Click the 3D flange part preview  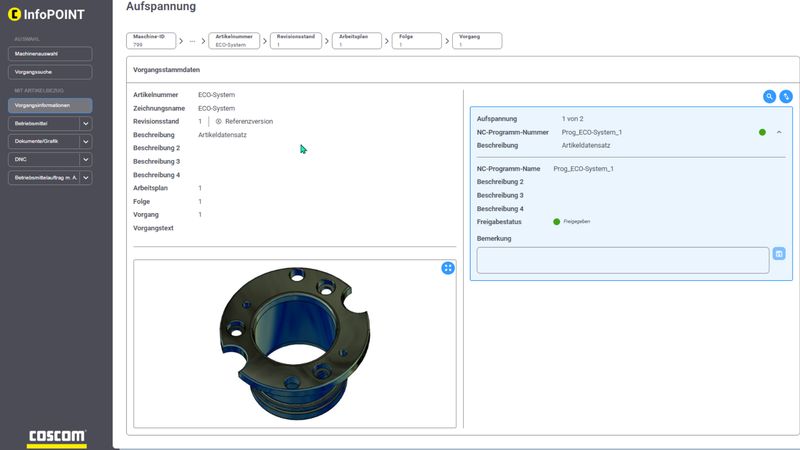pos(295,343)
